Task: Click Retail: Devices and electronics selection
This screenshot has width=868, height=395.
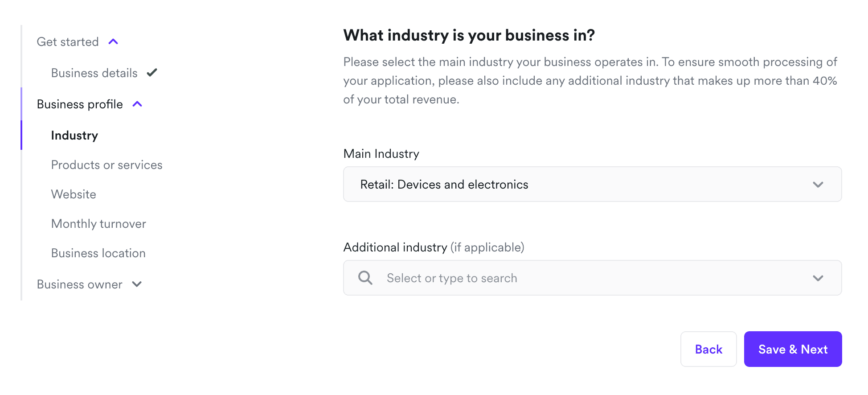Action: 444,185
